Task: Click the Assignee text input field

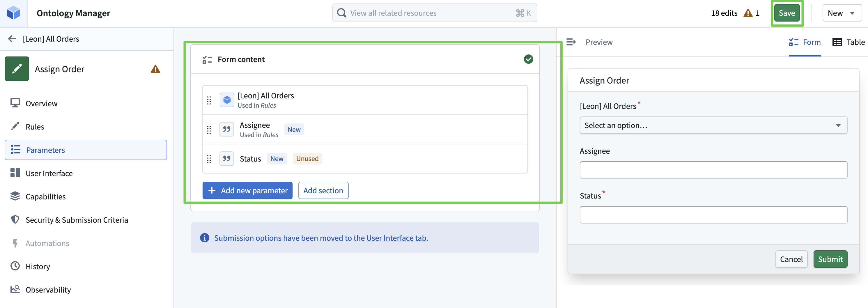Action: pyautogui.click(x=713, y=170)
